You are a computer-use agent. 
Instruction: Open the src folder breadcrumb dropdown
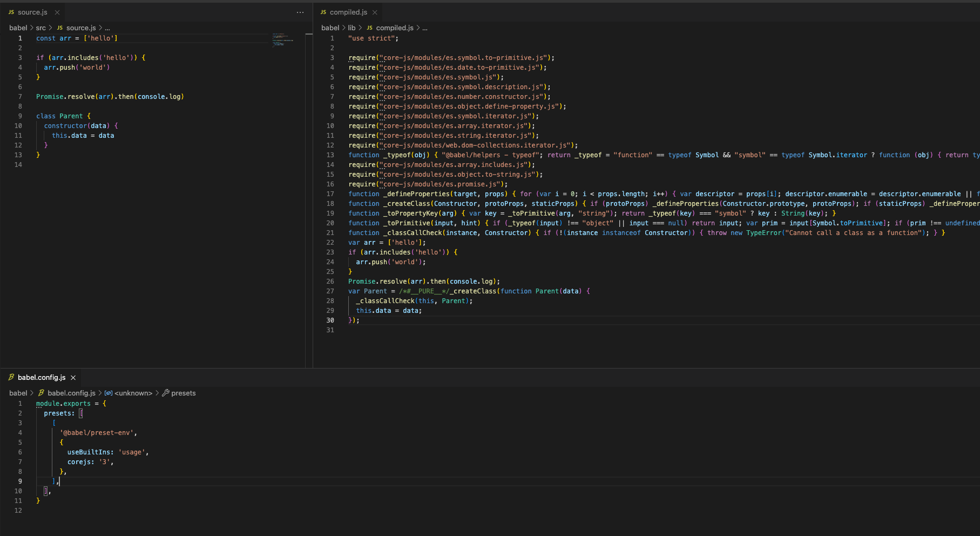coord(40,28)
